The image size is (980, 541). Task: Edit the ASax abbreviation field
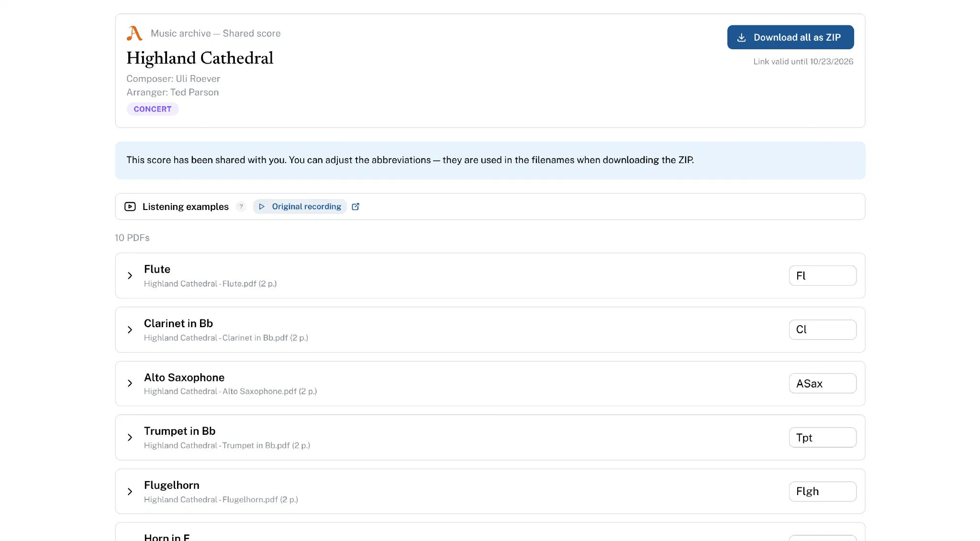[823, 383]
